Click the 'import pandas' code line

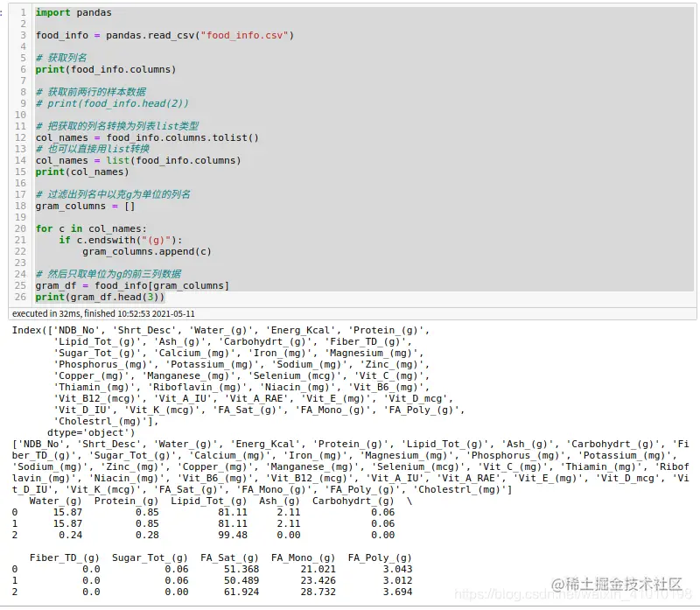tap(73, 12)
